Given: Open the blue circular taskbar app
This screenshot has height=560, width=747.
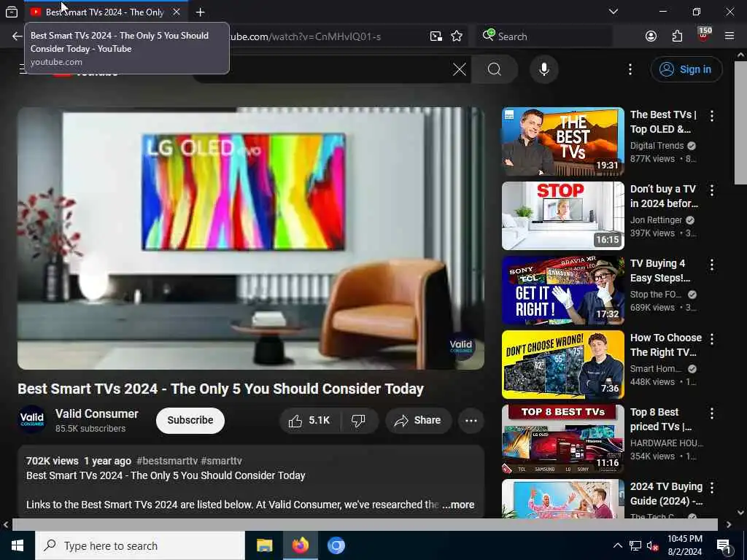Looking at the screenshot, I should click(336, 545).
